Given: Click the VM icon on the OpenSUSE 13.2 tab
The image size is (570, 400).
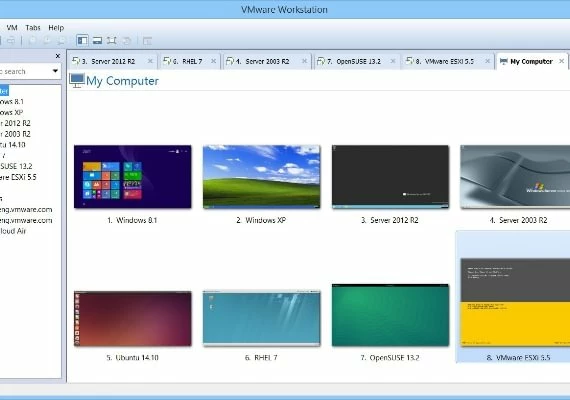Looking at the screenshot, I should click(321, 61).
